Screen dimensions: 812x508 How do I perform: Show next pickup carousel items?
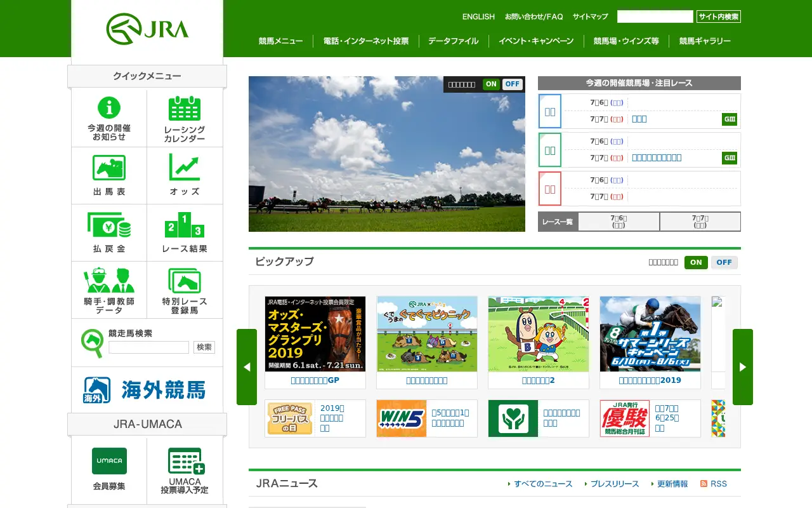coord(743,367)
